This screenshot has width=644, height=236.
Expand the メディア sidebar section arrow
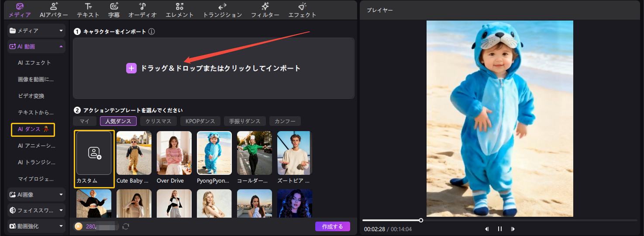tap(61, 31)
